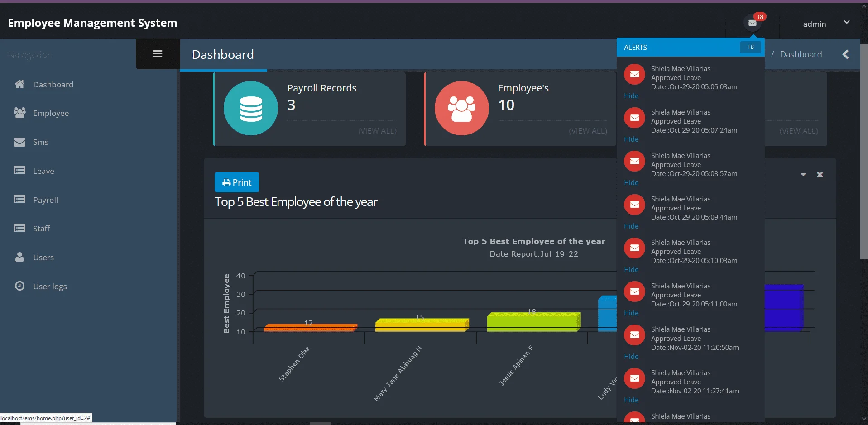The image size is (868, 425).
Task: Hide the alert dated Nov-02-20 11:27:41am
Action: (x=631, y=400)
